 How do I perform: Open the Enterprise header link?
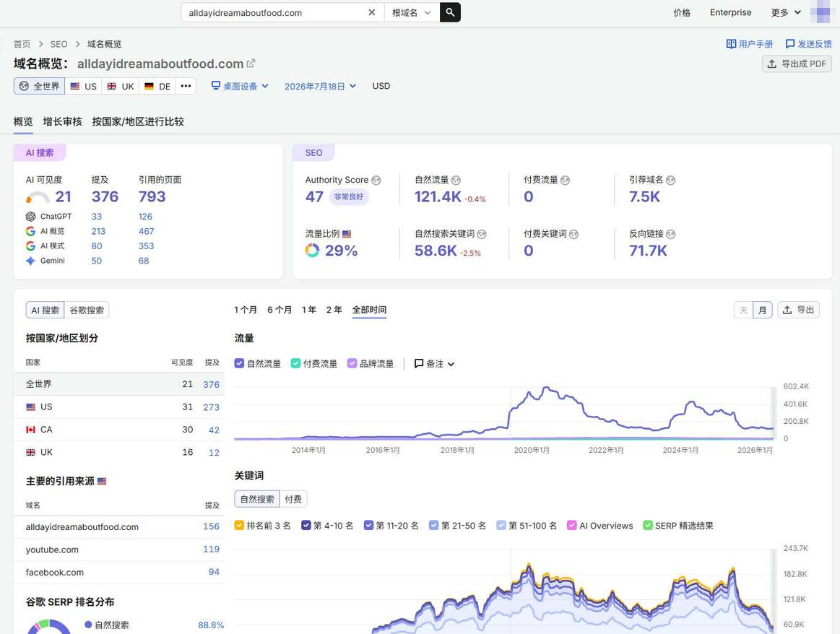point(730,12)
